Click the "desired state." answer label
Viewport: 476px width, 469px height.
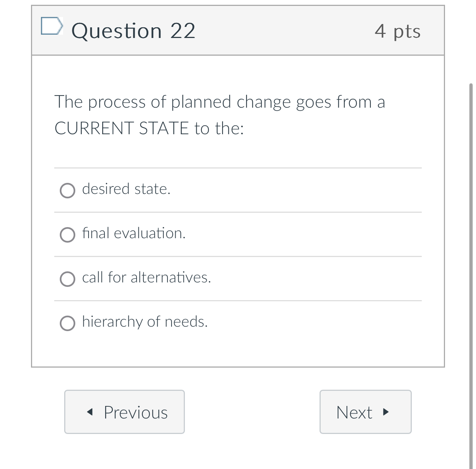click(x=126, y=189)
